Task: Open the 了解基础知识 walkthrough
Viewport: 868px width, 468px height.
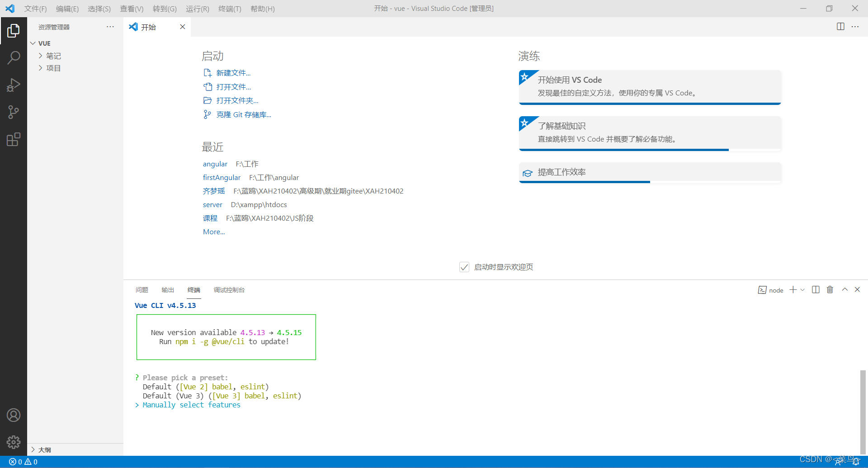Action: pyautogui.click(x=650, y=133)
